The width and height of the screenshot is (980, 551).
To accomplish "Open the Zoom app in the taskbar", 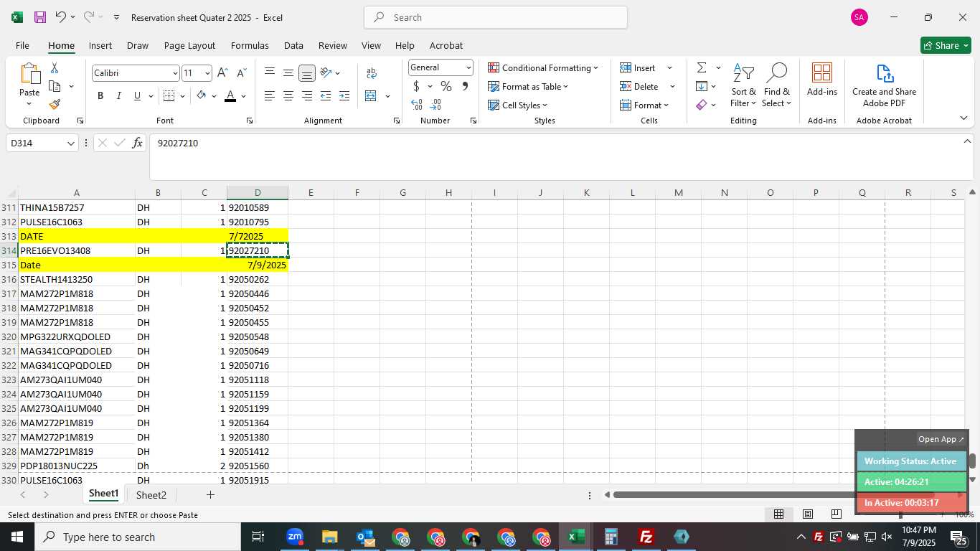I will [295, 537].
